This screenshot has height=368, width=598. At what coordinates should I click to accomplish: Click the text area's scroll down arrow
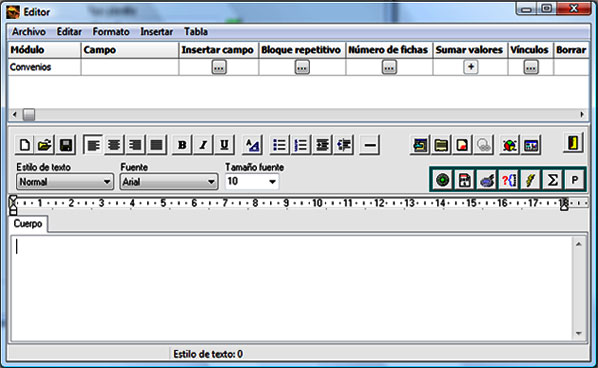click(579, 333)
